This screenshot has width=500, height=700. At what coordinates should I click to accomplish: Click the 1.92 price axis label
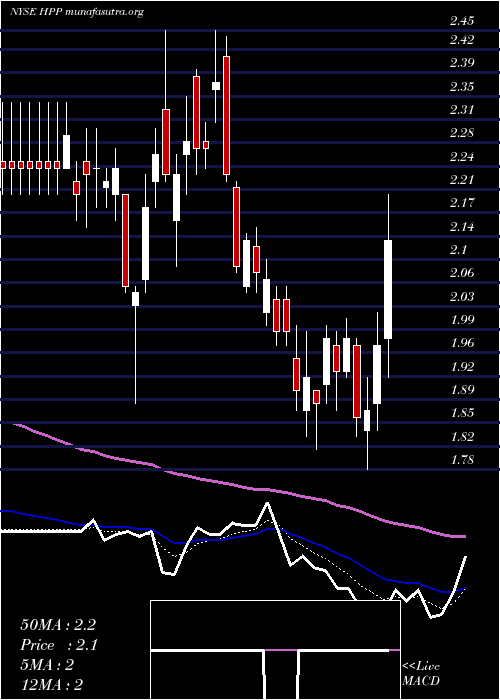(x=462, y=367)
